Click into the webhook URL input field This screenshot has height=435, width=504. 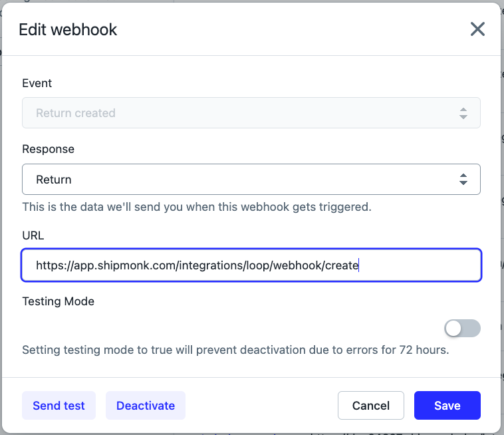tap(251, 265)
